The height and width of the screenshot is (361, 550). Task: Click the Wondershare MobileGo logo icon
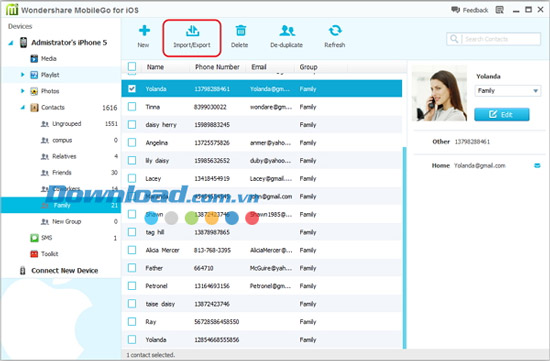[x=12, y=9]
